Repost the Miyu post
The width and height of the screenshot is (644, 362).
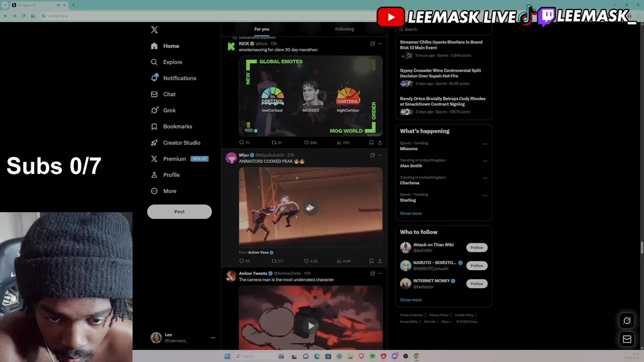point(277,261)
